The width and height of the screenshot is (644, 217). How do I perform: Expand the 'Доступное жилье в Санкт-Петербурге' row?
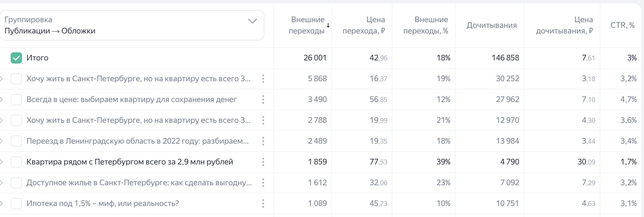point(2,183)
